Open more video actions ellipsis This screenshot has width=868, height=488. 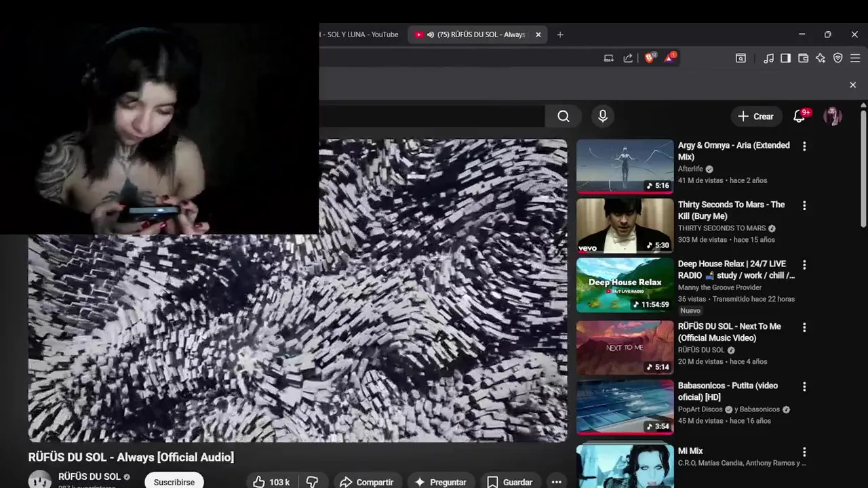click(x=557, y=482)
